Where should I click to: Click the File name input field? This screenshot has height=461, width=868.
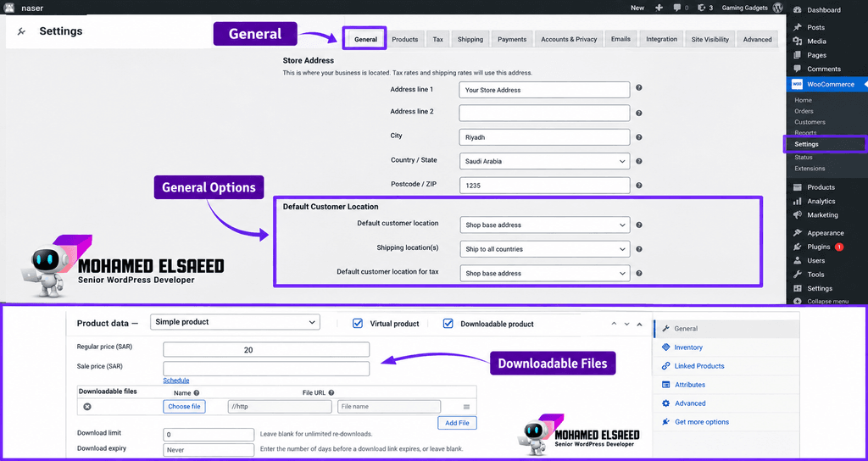(389, 407)
